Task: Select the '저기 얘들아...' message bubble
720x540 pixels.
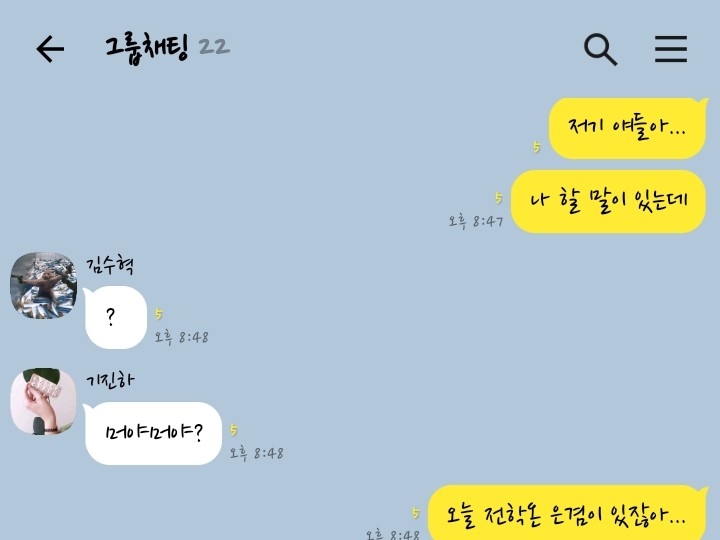Action: click(x=628, y=128)
